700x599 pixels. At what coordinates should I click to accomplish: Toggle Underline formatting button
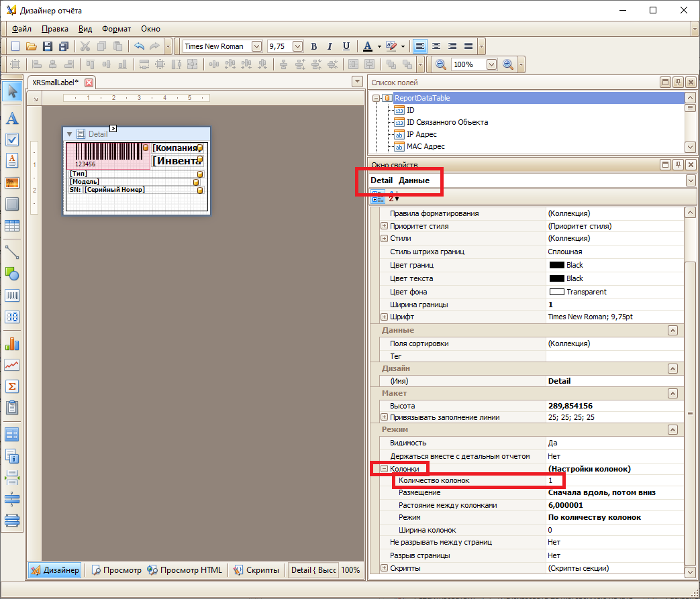(x=346, y=46)
